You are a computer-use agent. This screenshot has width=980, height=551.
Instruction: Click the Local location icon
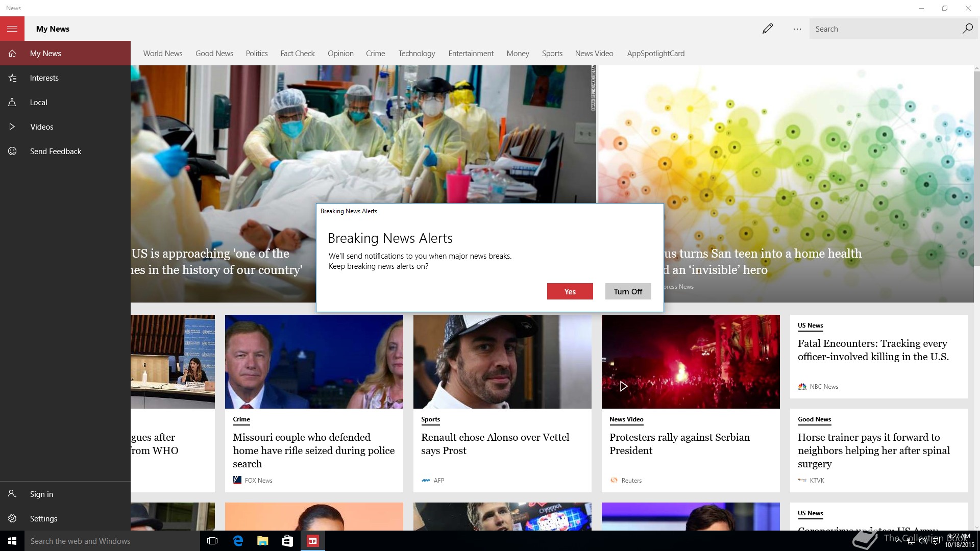[x=12, y=102]
